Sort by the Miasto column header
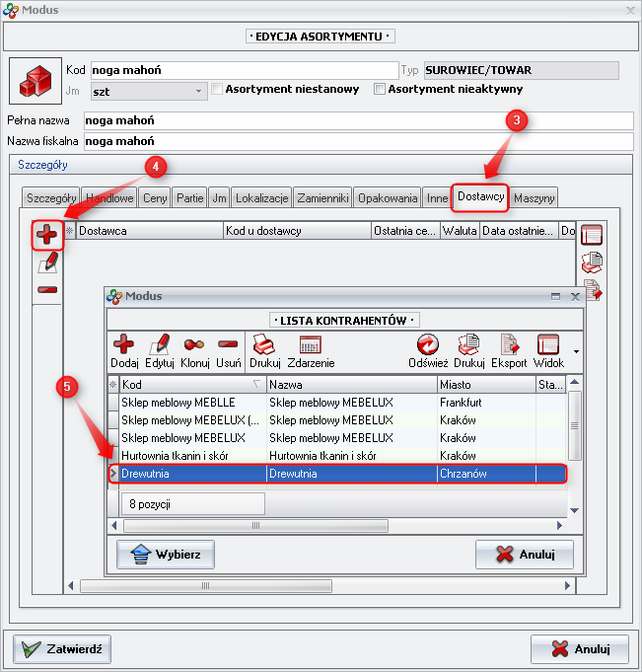Image resolution: width=642 pixels, height=672 pixels. coord(486,385)
